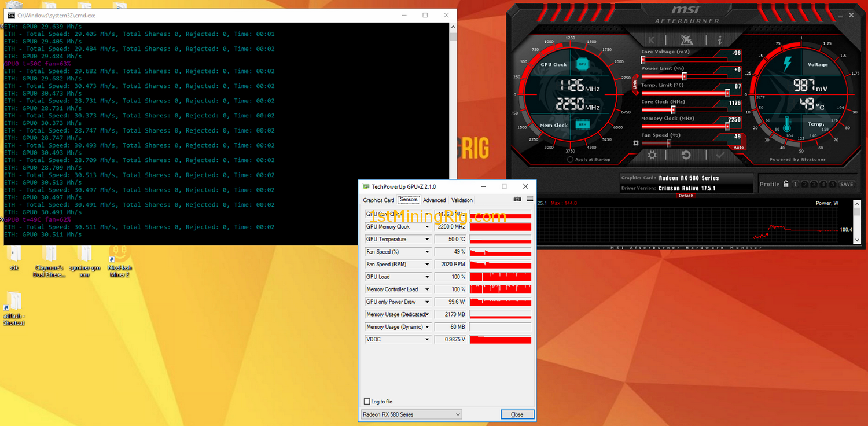The width and height of the screenshot is (868, 426).
Task: Select NiceHash Miner 2 shortcut
Action: [x=119, y=261]
